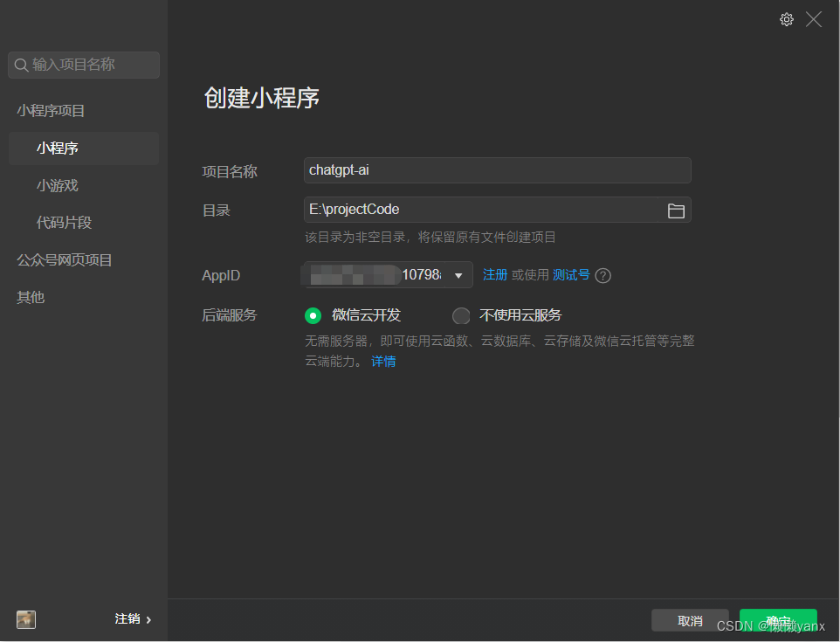This screenshot has height=642, width=840.
Task: Open 其他 section in the sidebar
Action: pyautogui.click(x=31, y=298)
